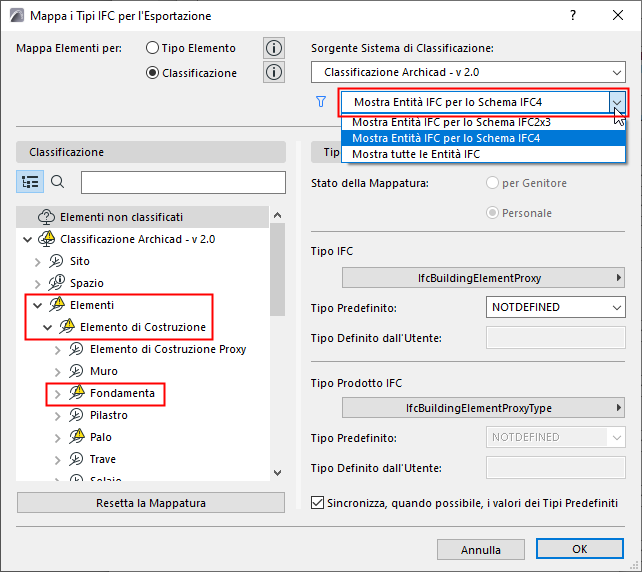Click the info icon beside Tipo Elemento
This screenshot has width=642, height=572.
[x=274, y=48]
